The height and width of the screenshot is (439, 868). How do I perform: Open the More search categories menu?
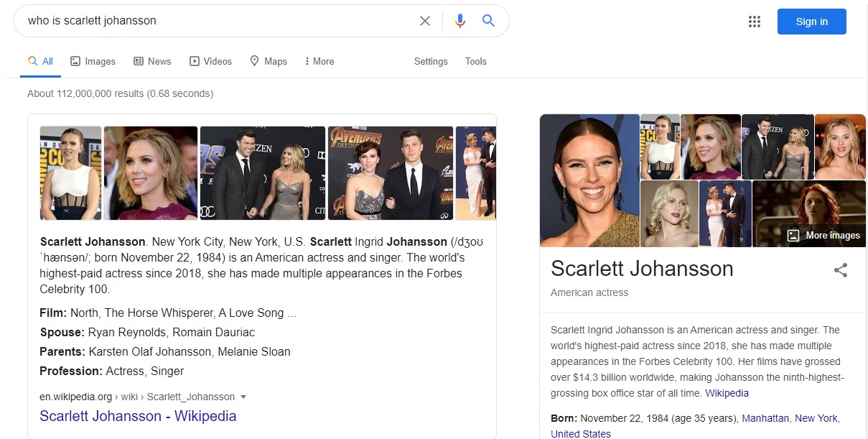319,62
